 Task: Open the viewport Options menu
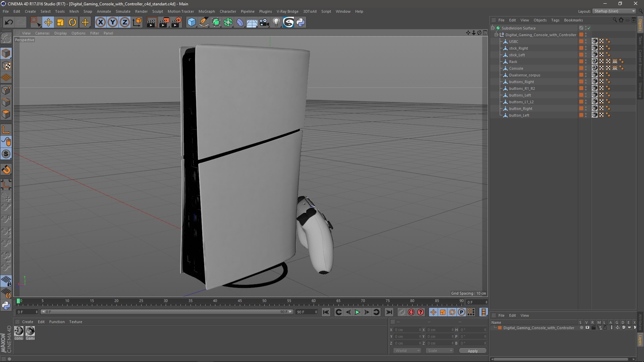pyautogui.click(x=78, y=33)
